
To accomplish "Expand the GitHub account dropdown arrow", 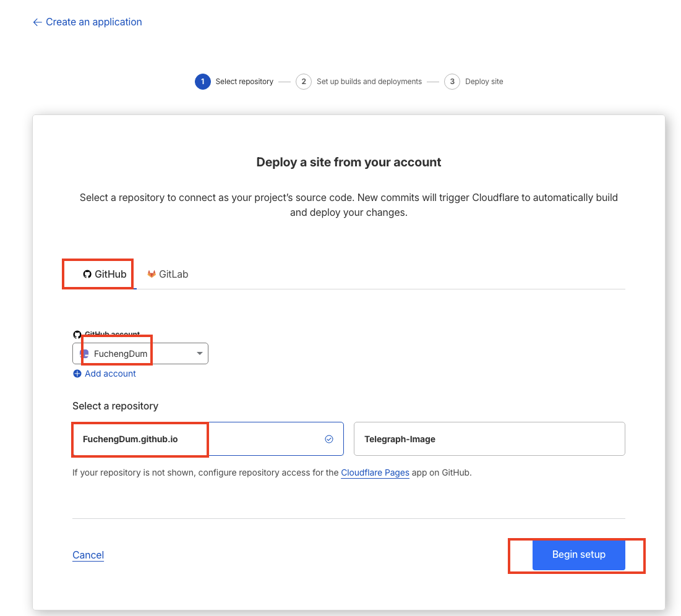I will click(199, 354).
